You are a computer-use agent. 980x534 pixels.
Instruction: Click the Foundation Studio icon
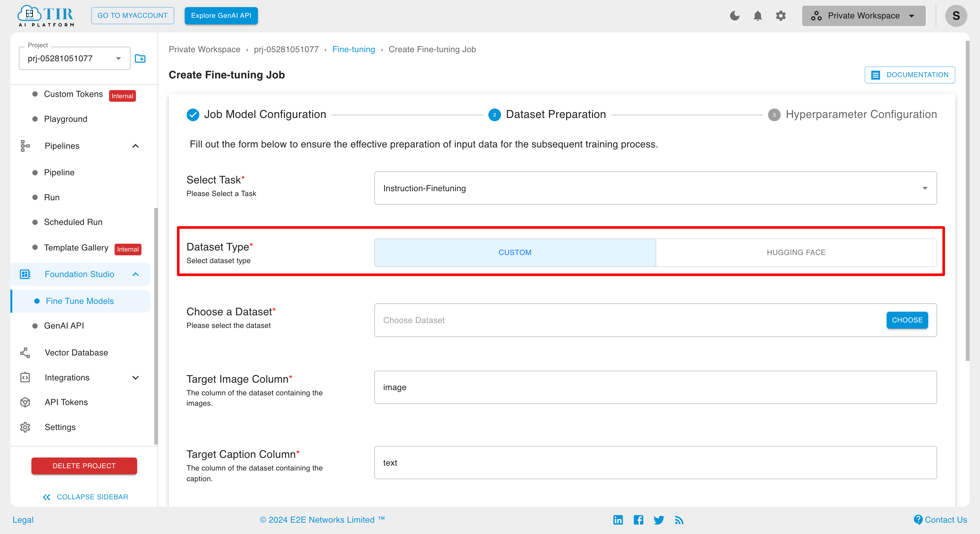[25, 274]
